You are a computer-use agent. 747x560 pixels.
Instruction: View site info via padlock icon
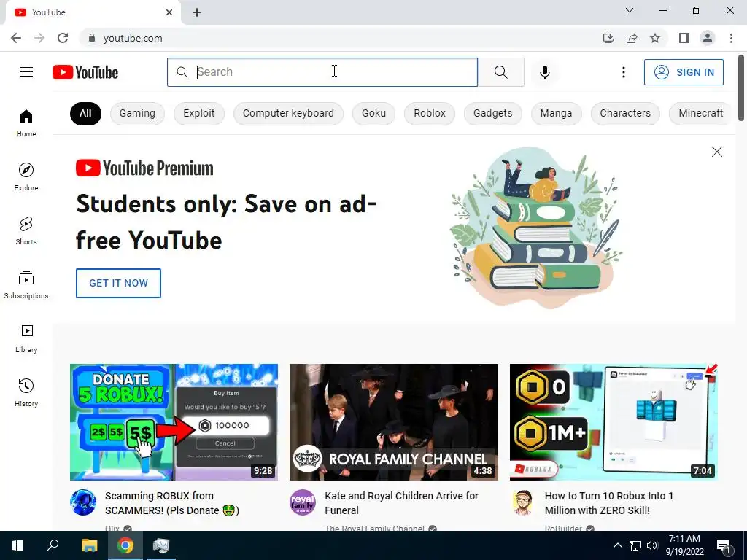(91, 38)
